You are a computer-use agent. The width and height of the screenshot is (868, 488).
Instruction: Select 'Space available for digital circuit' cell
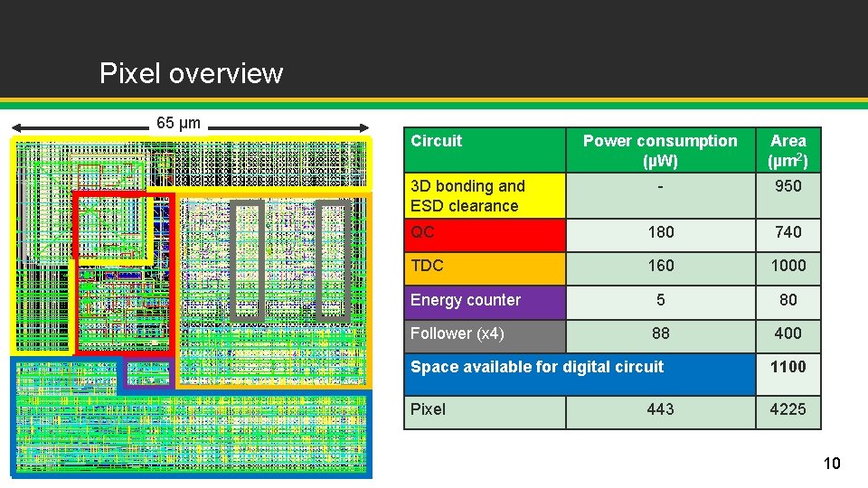pos(580,374)
